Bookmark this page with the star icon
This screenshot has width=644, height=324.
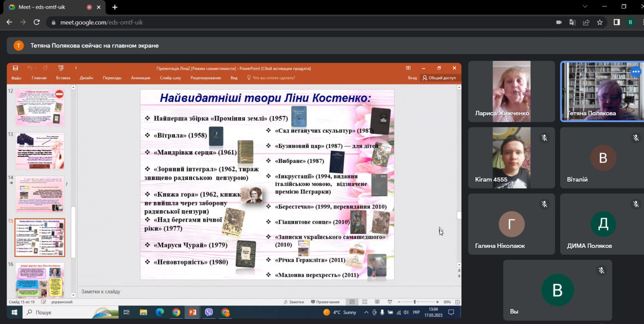click(599, 22)
